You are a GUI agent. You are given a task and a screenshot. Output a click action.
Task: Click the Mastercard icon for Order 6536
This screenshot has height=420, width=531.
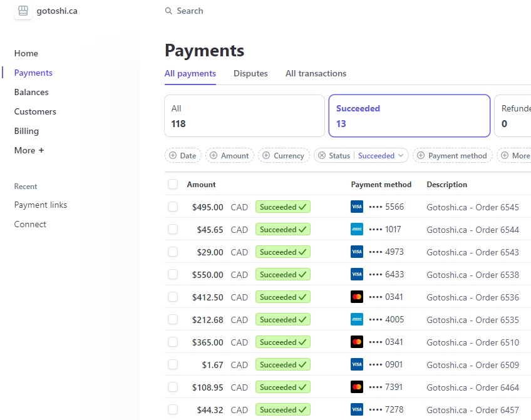(x=357, y=297)
